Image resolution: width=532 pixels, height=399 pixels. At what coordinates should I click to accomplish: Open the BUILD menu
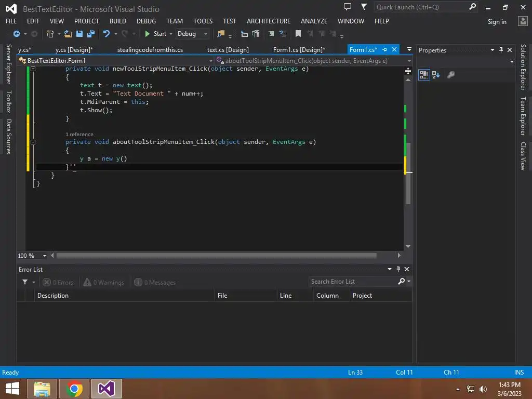tap(118, 21)
